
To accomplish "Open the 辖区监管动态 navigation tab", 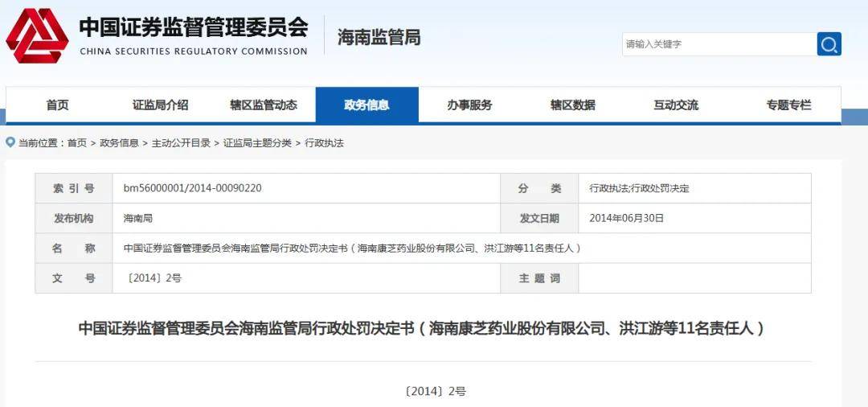I will (264, 105).
